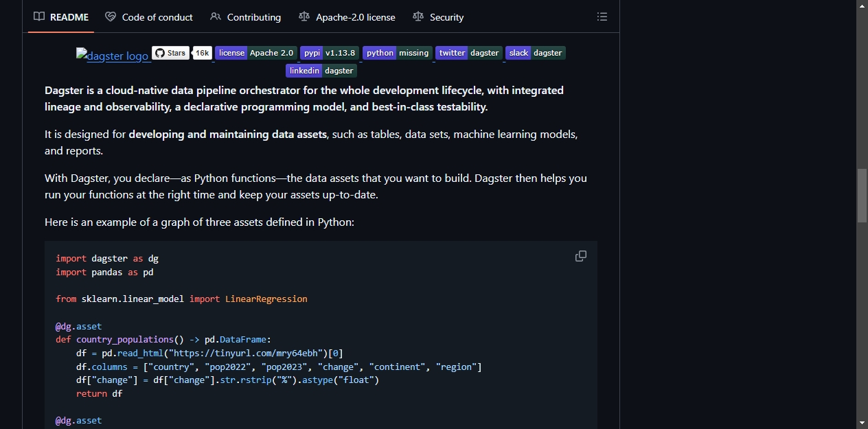Click the scrollbar up arrow
This screenshot has height=429, width=868.
tap(862, 5)
